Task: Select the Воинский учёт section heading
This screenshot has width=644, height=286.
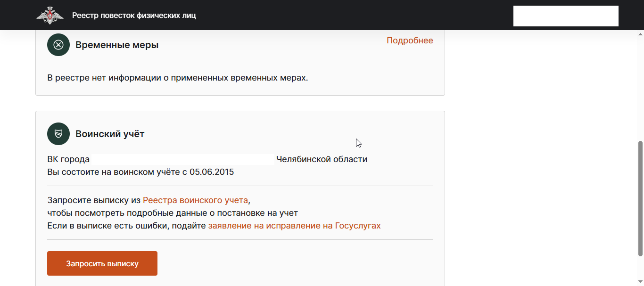Action: click(110, 134)
